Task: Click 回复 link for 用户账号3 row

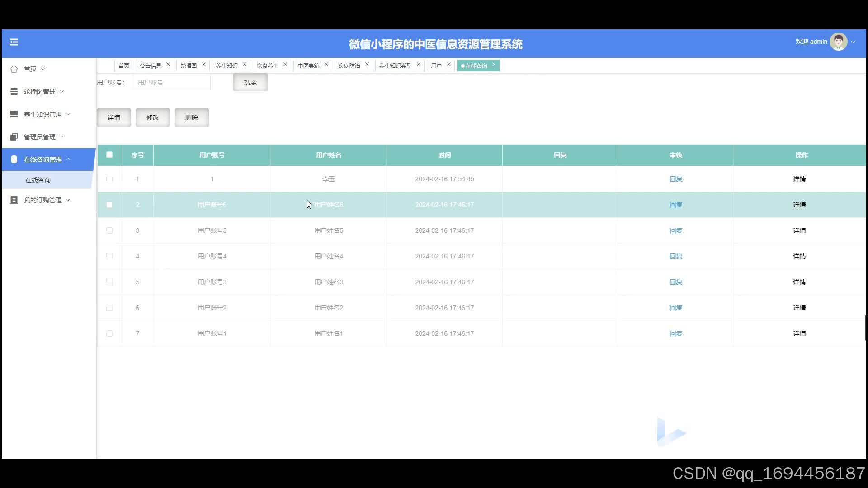Action: [675, 282]
